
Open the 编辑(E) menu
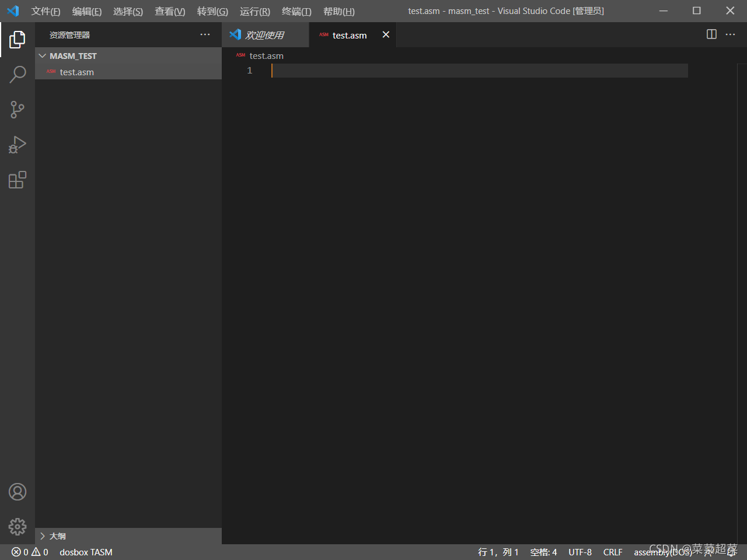(x=87, y=12)
